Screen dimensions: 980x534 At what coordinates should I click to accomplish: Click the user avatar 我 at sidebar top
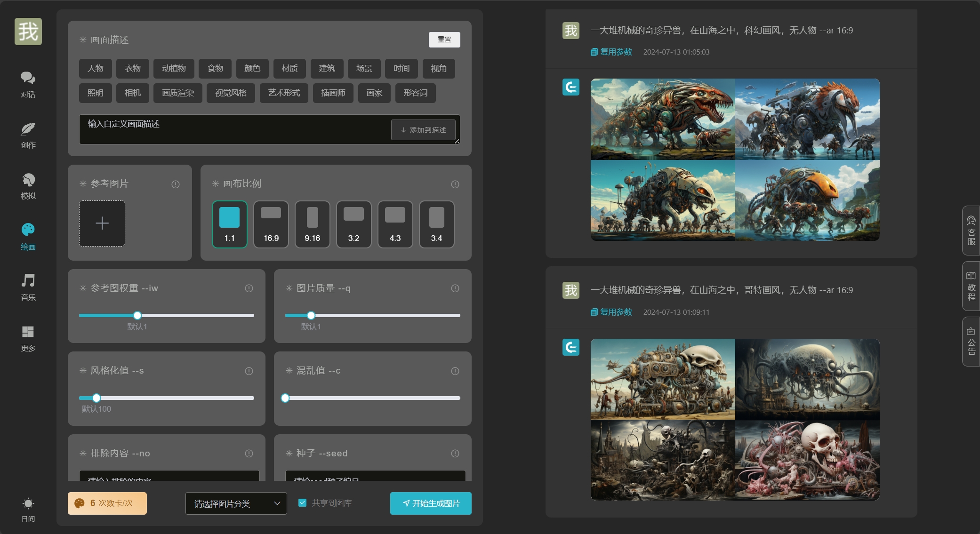[x=28, y=32]
